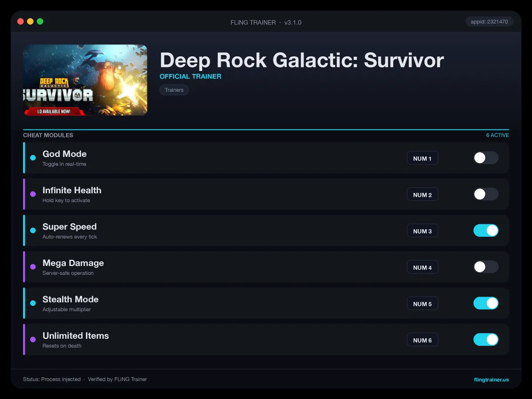Click the Unlimited Items title text
532x399 pixels.
[76, 336]
